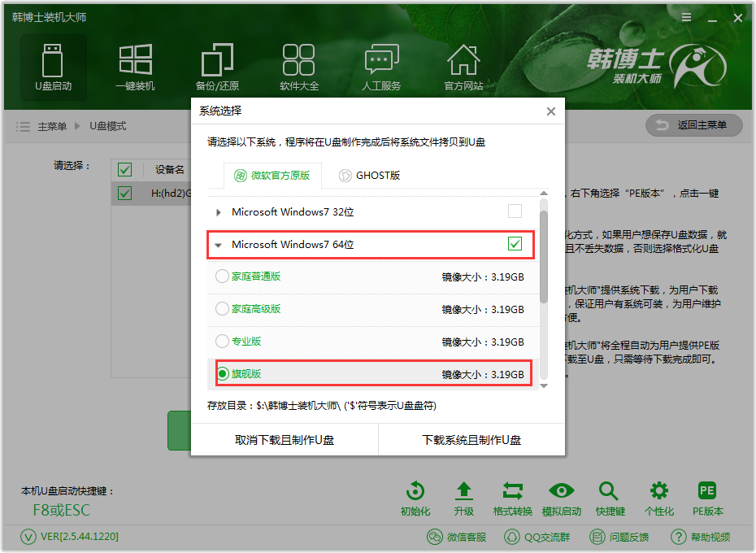
Task: Toggle the H:(hd2) device checkbox
Action: [x=124, y=194]
